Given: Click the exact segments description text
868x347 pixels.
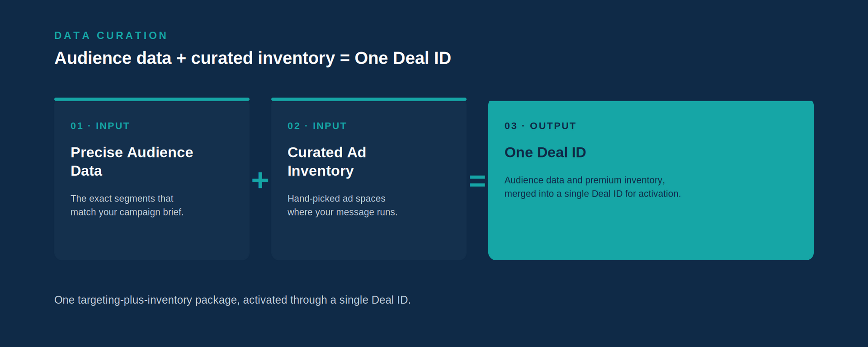Looking at the screenshot, I should coord(127,205).
